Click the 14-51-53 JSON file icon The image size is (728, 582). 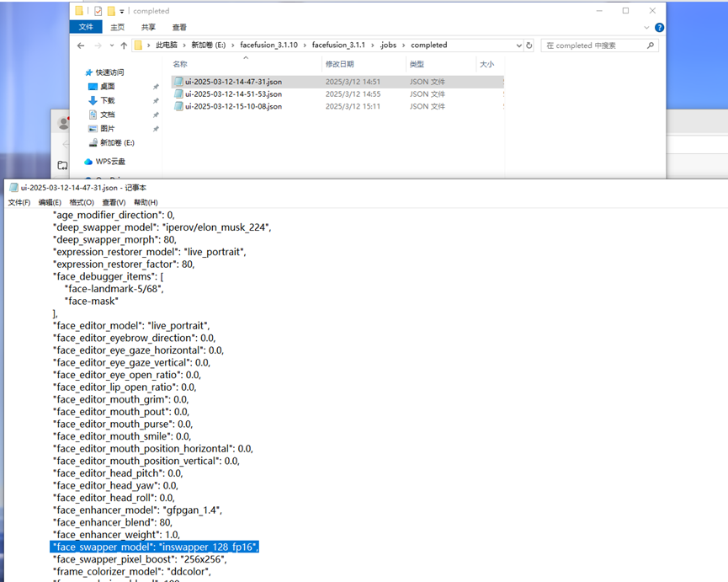178,93
